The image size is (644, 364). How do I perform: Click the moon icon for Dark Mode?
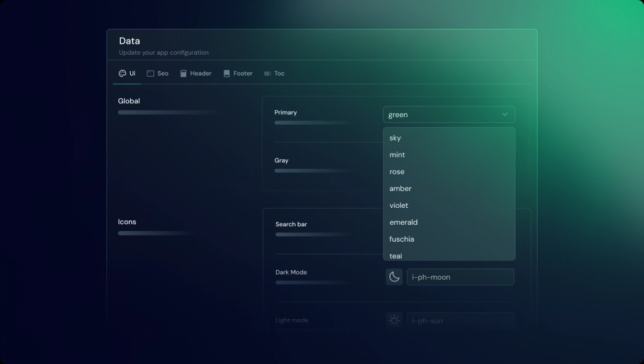[394, 277]
